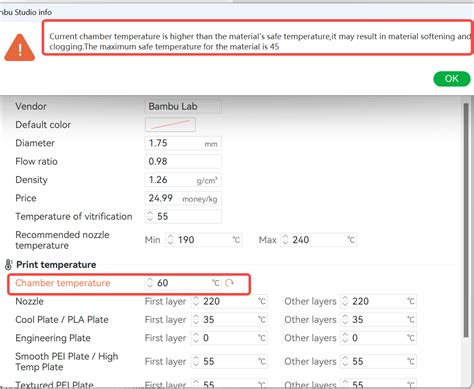Click the Temperature of vitrification stepper arrows
Viewport: 474px width, 389px height.
click(x=150, y=216)
